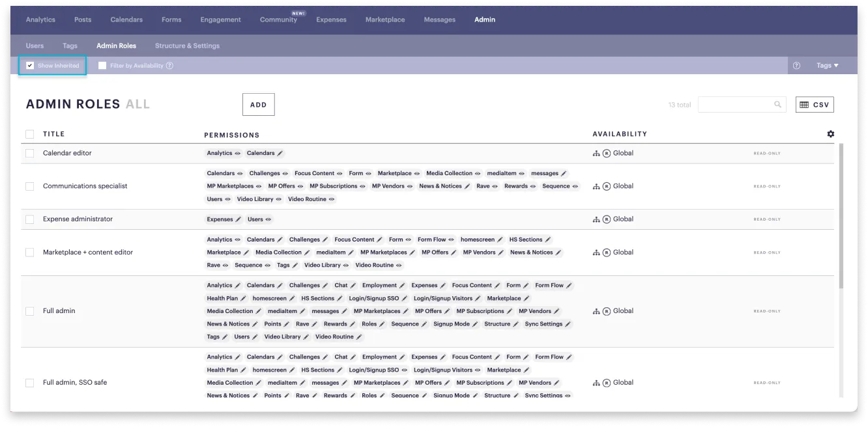Click hierarchy icon in Full admin row

click(596, 311)
